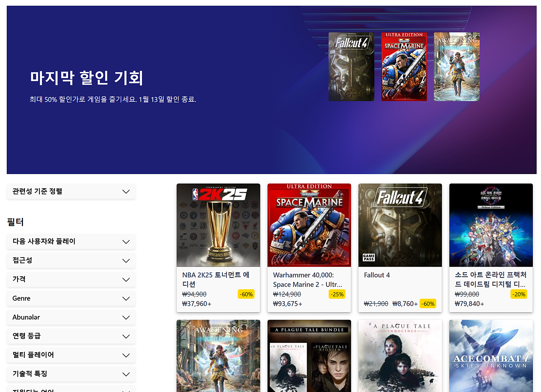This screenshot has height=392, width=541.
Task: Click the -25% badge on Space Marine 2
Action: pos(337,294)
